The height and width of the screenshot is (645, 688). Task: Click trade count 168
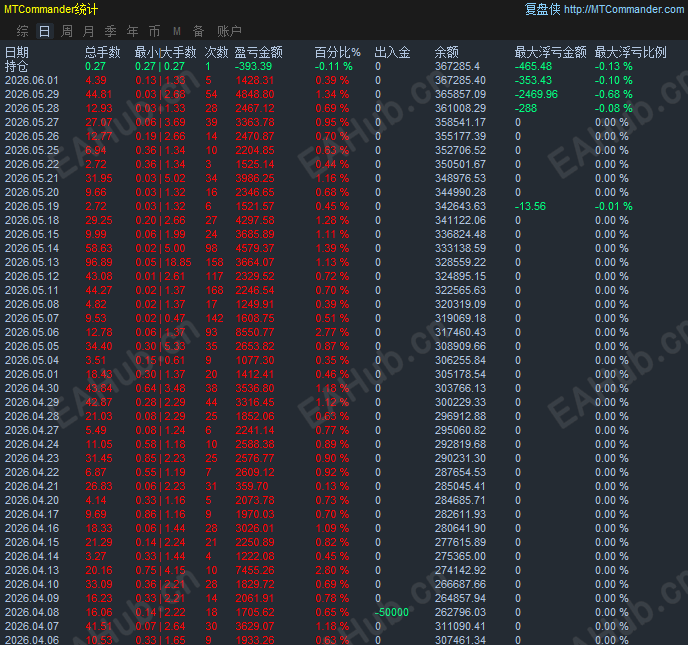pyautogui.click(x=215, y=290)
